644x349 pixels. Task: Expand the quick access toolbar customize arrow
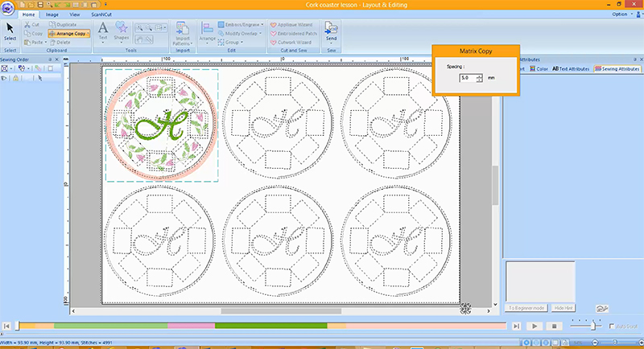105,5
